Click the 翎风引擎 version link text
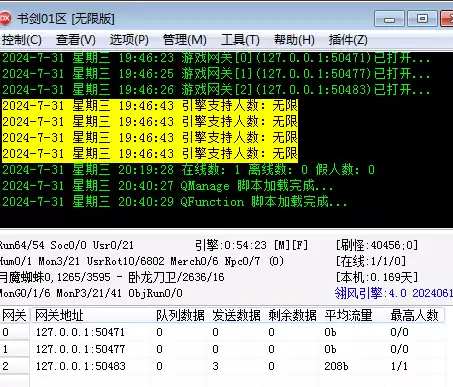This screenshot has height=387, width=453. [x=394, y=293]
